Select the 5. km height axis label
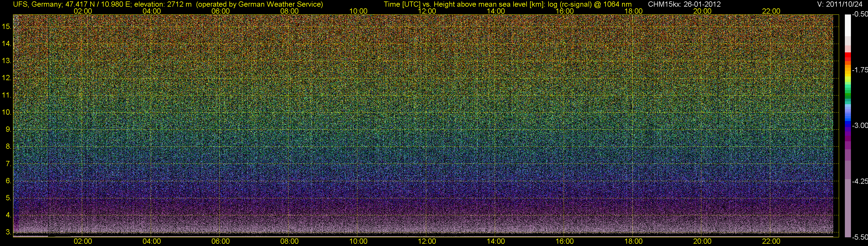The height and width of the screenshot is (246, 868). (8, 198)
